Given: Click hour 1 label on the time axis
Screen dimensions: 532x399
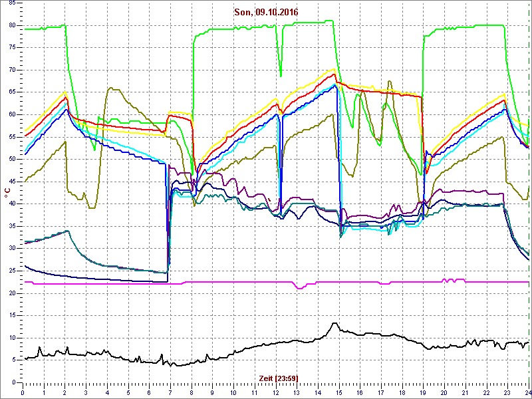Looking at the screenshot, I should click(x=44, y=392).
